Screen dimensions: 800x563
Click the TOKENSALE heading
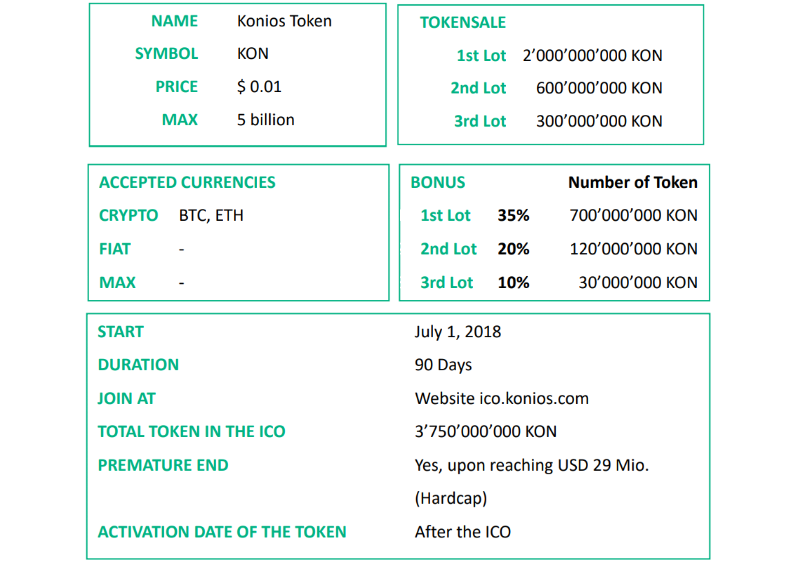[463, 22]
